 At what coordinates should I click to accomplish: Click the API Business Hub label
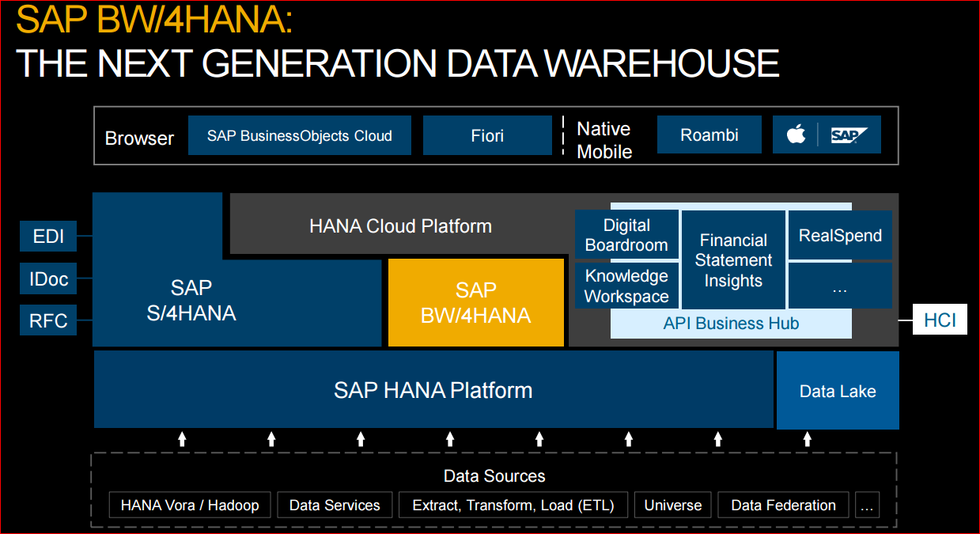click(731, 324)
